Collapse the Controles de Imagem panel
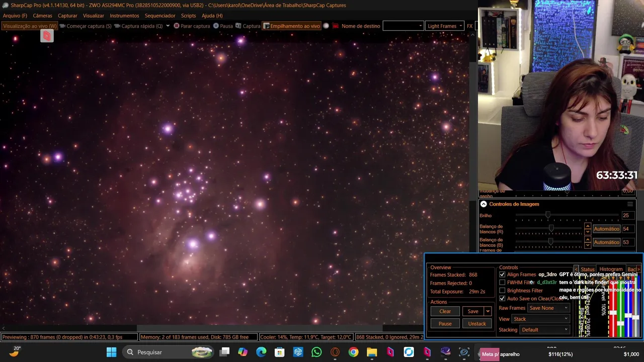 coord(484,204)
